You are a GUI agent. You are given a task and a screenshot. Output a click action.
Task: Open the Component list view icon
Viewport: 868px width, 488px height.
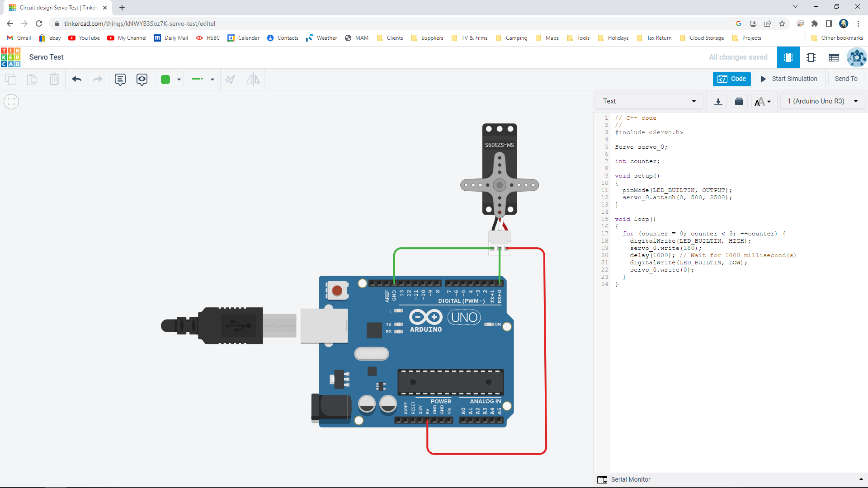click(x=834, y=57)
